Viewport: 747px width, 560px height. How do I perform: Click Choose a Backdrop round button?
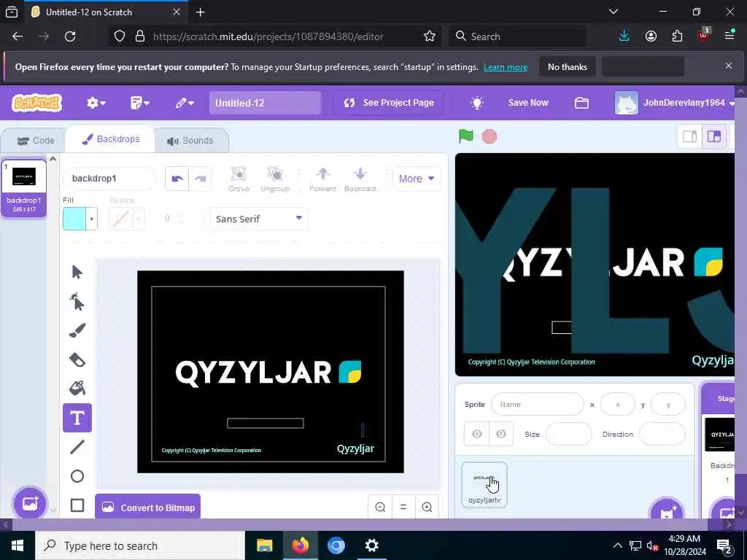(30, 503)
